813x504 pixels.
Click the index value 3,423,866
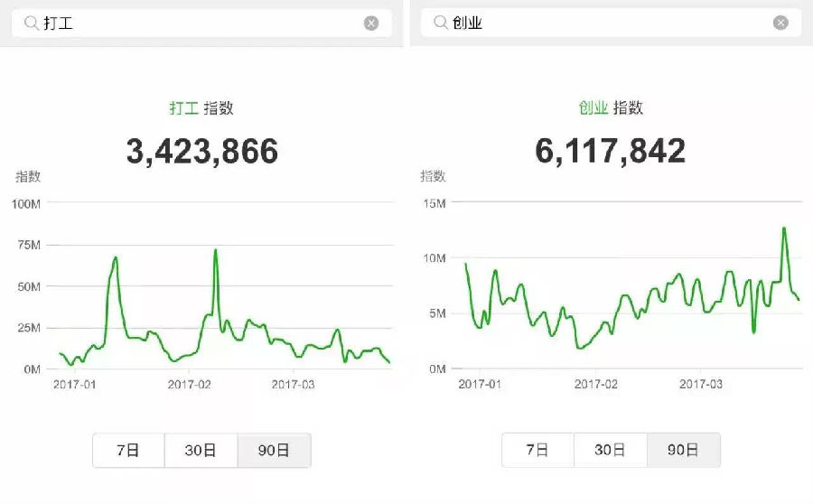(202, 152)
